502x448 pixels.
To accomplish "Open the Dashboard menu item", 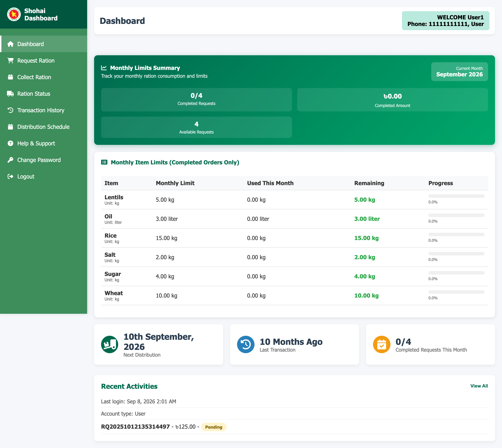I will (44, 44).
